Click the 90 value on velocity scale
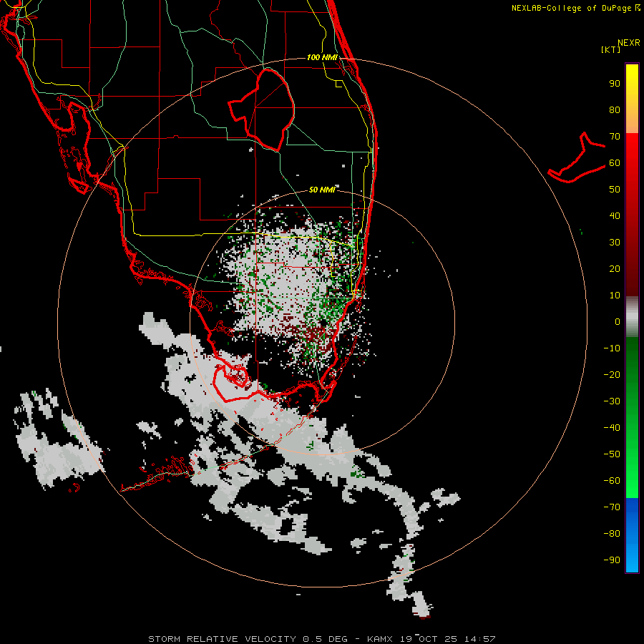Viewport: 644px width, 644px height. click(x=615, y=84)
